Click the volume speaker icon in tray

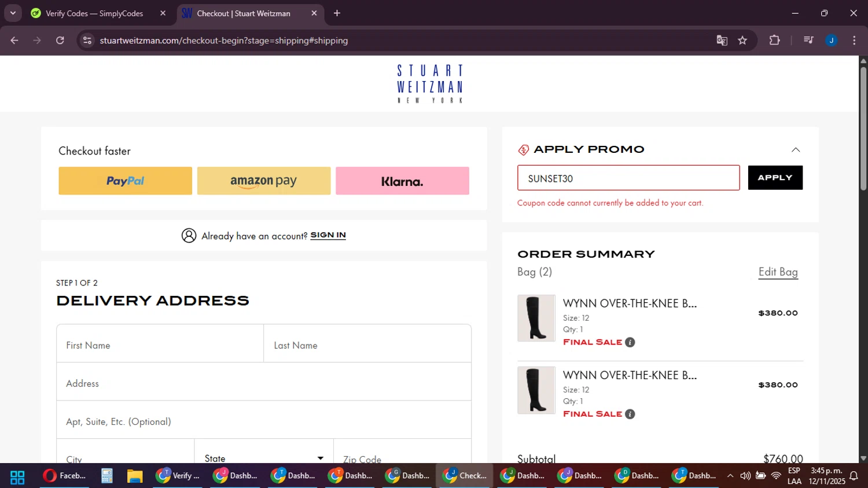coord(745,476)
